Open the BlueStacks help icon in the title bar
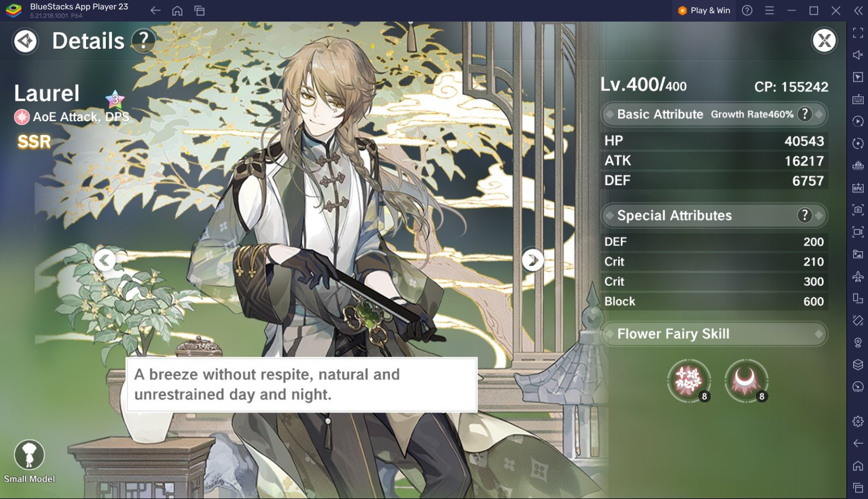The width and height of the screenshot is (868, 499). pos(747,11)
